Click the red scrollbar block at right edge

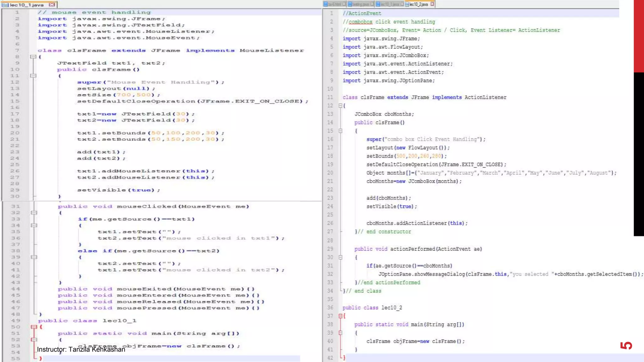(x=639, y=36)
